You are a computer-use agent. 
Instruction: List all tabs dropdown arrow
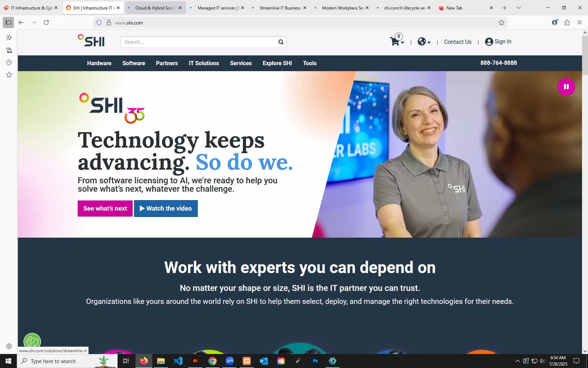point(519,8)
